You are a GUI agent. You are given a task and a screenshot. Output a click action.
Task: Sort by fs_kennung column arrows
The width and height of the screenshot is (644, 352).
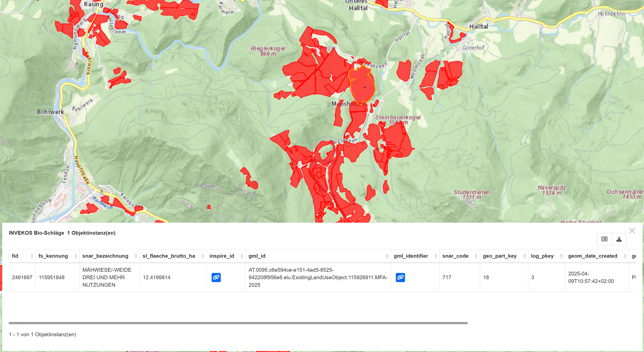pos(75,256)
